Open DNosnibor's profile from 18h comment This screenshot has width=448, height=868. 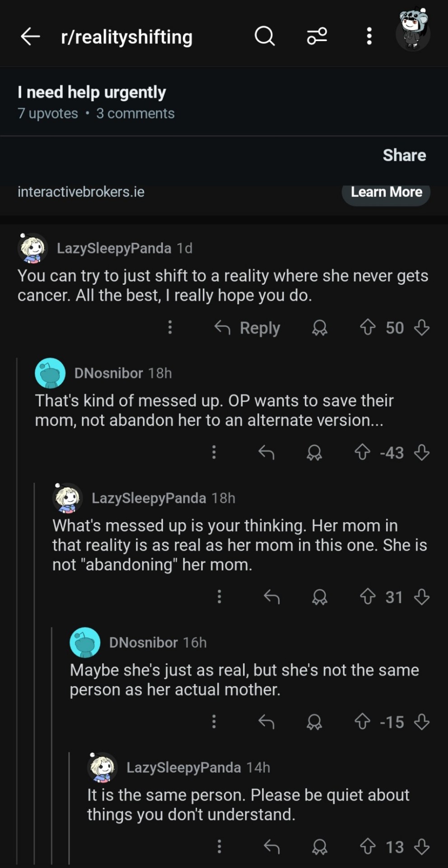tap(108, 373)
